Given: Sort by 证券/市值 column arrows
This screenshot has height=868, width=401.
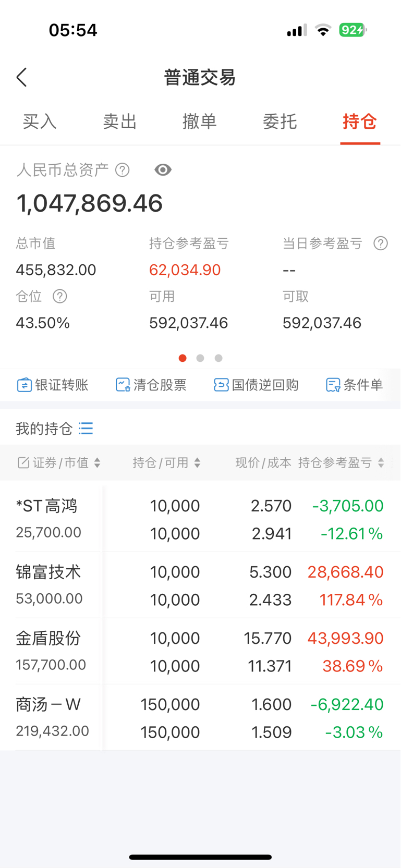Looking at the screenshot, I should point(98,463).
